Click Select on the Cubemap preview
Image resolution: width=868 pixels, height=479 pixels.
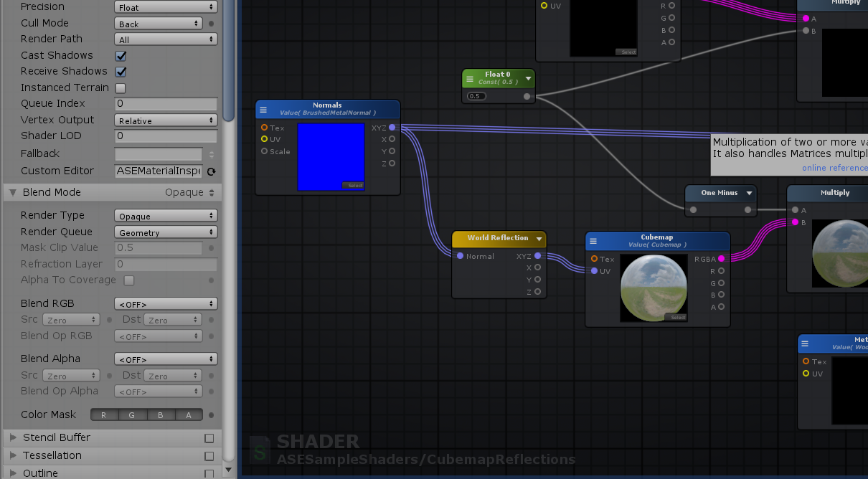[x=677, y=316]
